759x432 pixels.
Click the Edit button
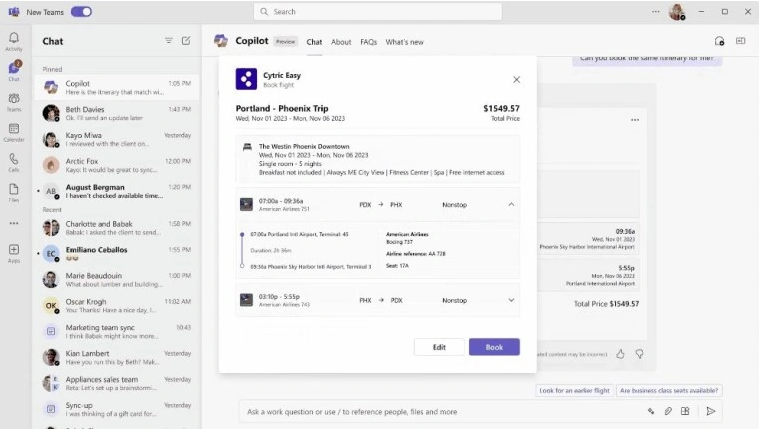(x=439, y=347)
